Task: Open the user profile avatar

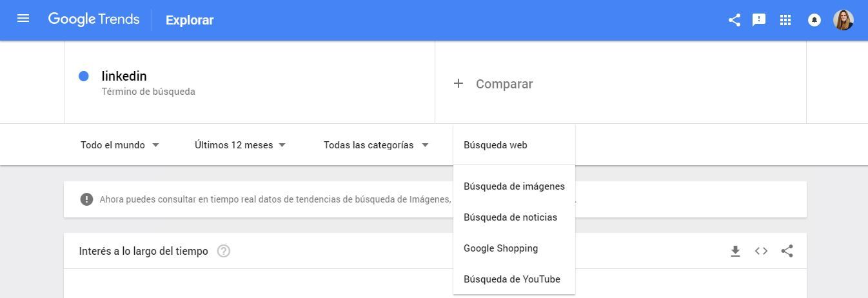Action: 843,20
